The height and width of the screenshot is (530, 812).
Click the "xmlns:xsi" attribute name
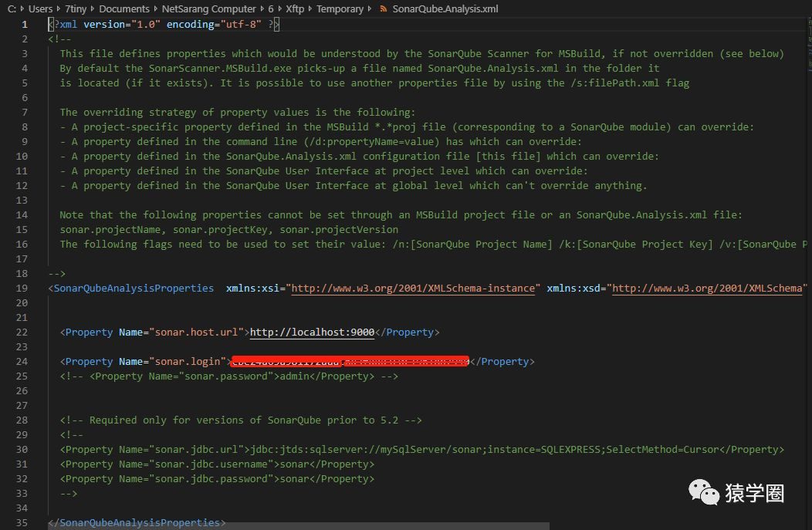coord(252,289)
